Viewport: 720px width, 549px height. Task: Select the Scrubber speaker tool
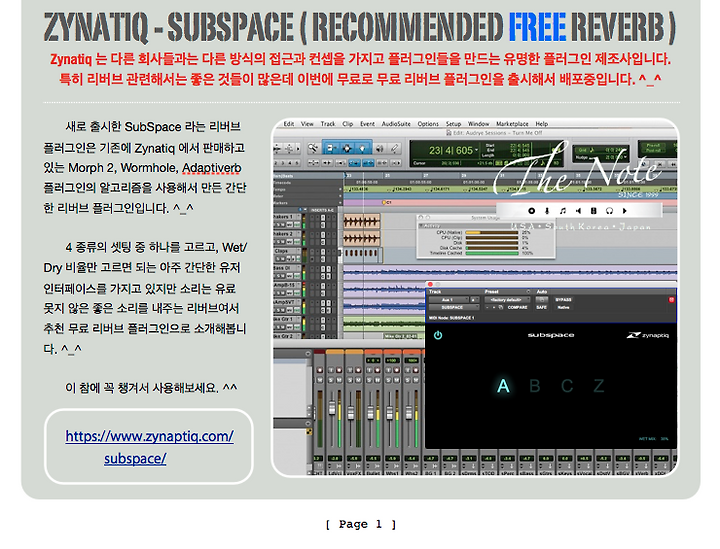coord(379,148)
